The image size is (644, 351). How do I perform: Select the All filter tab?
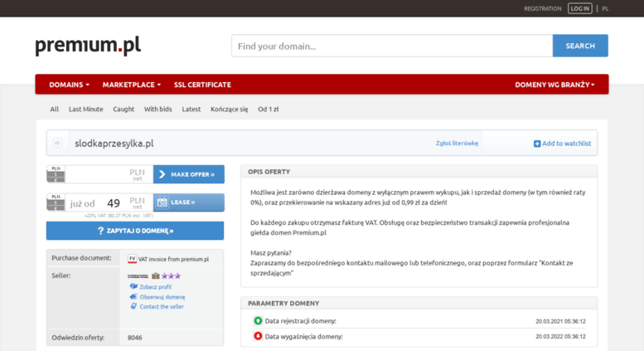click(x=54, y=110)
